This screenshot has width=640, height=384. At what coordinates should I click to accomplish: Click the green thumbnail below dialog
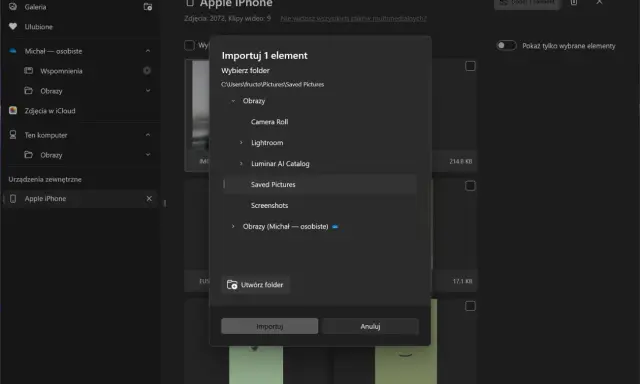(256, 365)
